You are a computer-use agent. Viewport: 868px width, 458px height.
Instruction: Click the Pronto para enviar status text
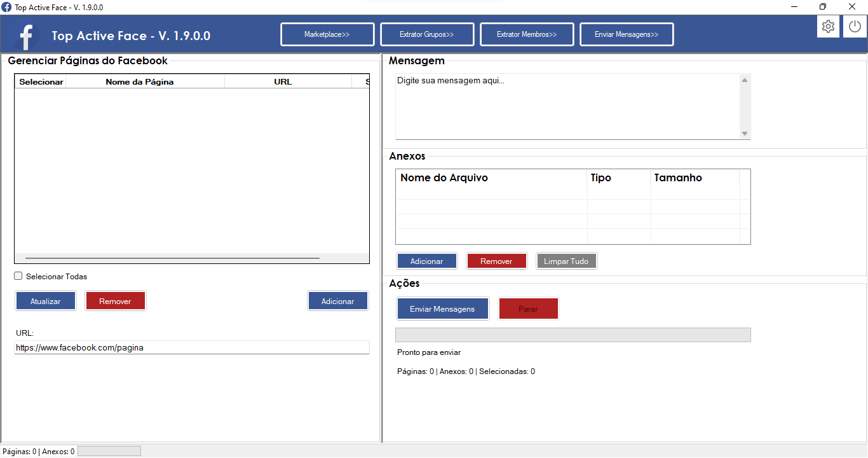pos(429,352)
